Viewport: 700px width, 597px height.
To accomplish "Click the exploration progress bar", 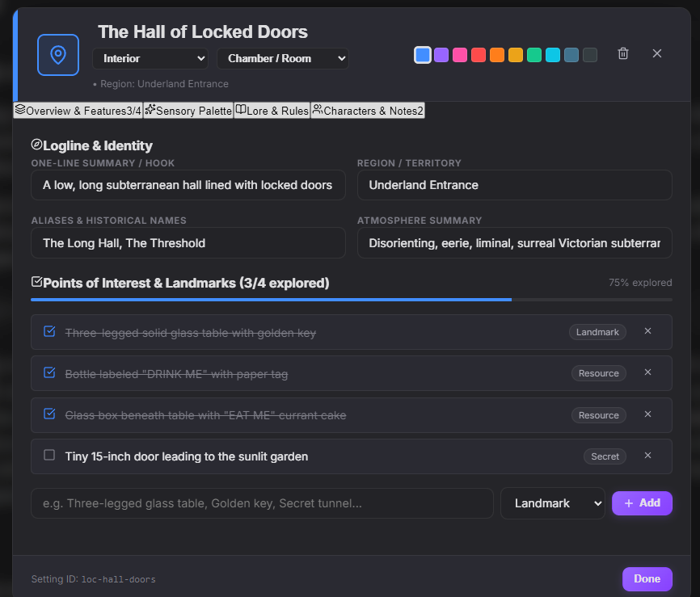I will click(x=352, y=300).
